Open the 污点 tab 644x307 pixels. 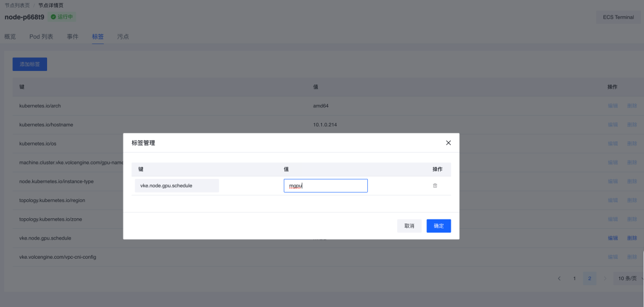[x=123, y=37]
